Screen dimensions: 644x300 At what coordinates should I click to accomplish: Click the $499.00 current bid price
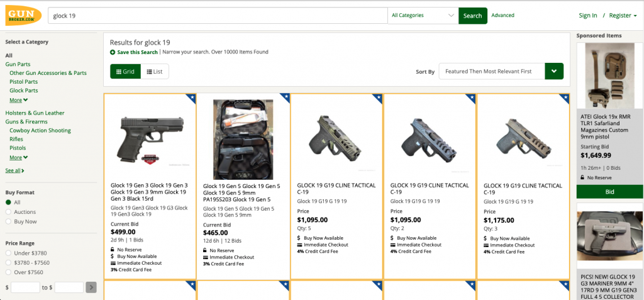click(x=124, y=232)
